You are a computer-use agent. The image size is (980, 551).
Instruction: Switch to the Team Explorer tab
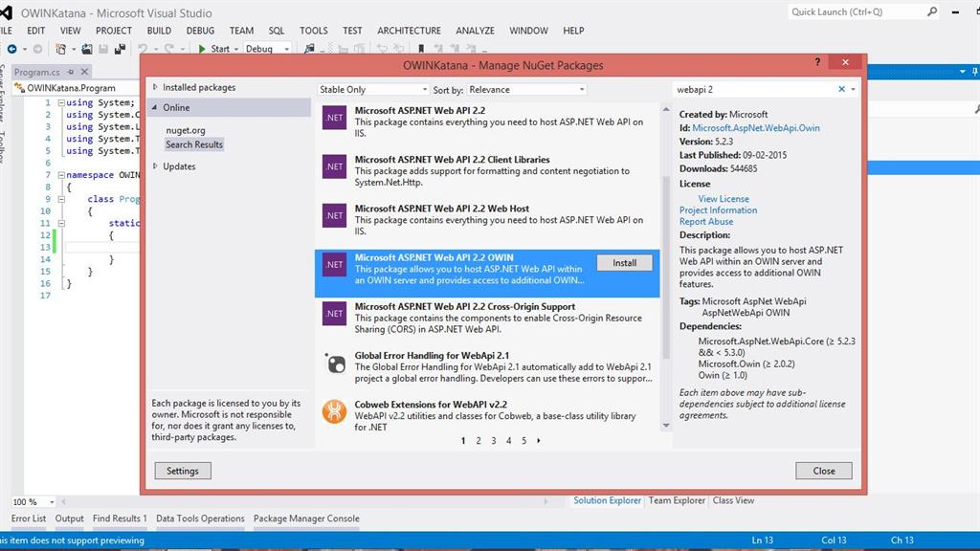[x=677, y=500]
